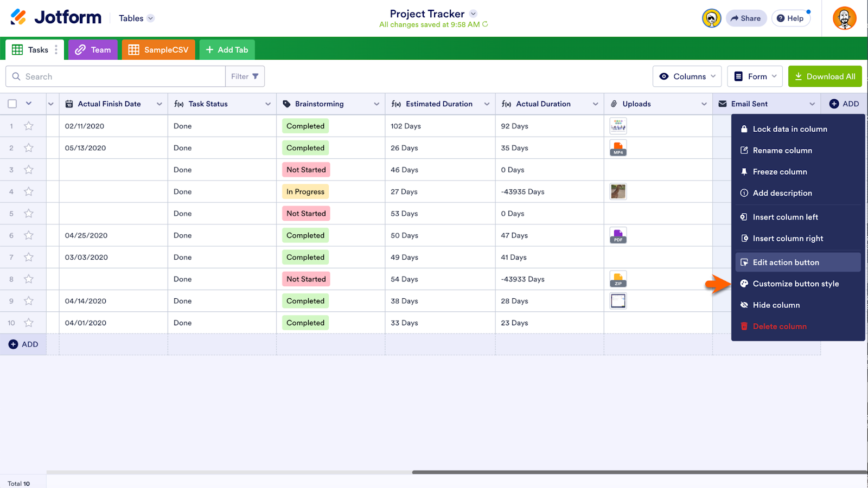Switch to the Team tab
The width and height of the screenshot is (868, 488).
point(93,50)
